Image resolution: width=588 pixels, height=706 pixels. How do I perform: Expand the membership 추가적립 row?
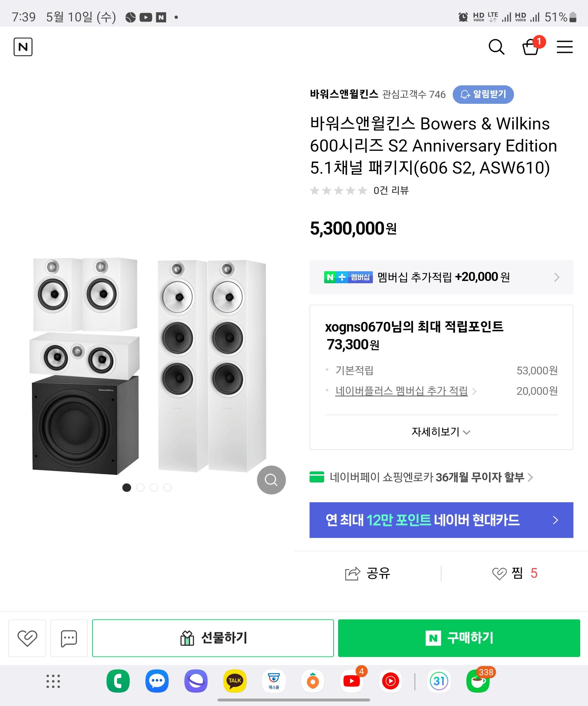tap(441, 277)
